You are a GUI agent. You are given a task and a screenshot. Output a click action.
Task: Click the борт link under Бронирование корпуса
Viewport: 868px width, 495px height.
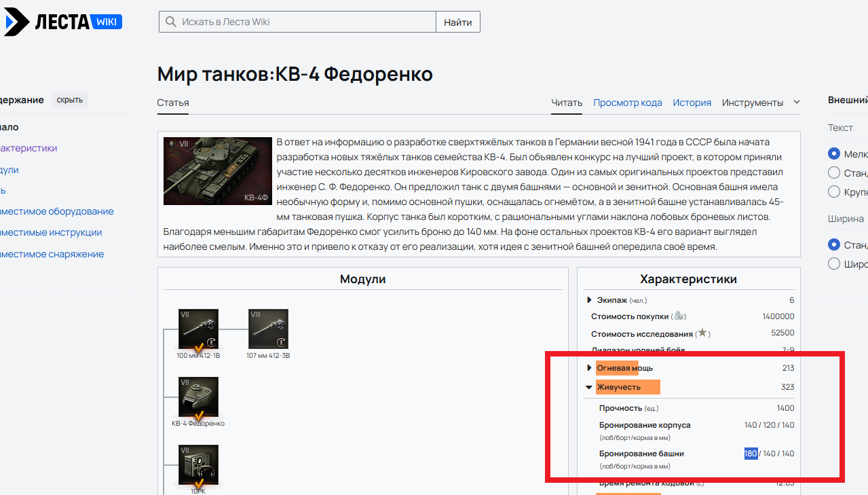point(624,438)
